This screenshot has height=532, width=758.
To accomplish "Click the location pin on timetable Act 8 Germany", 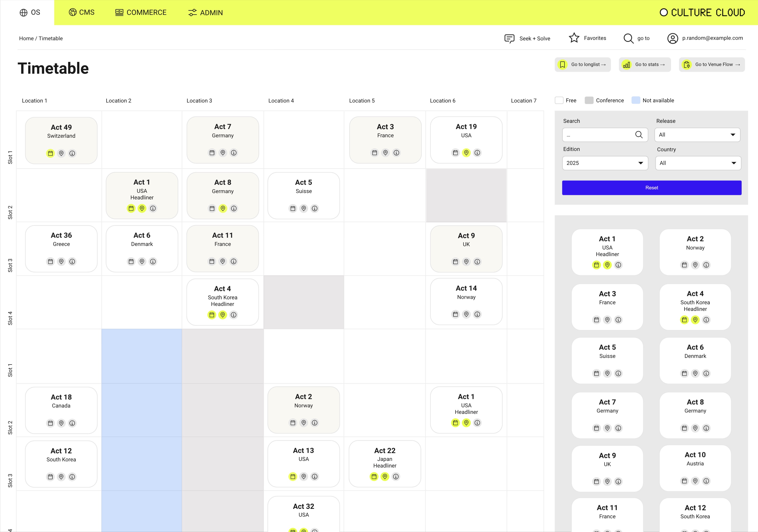I will click(x=223, y=208).
